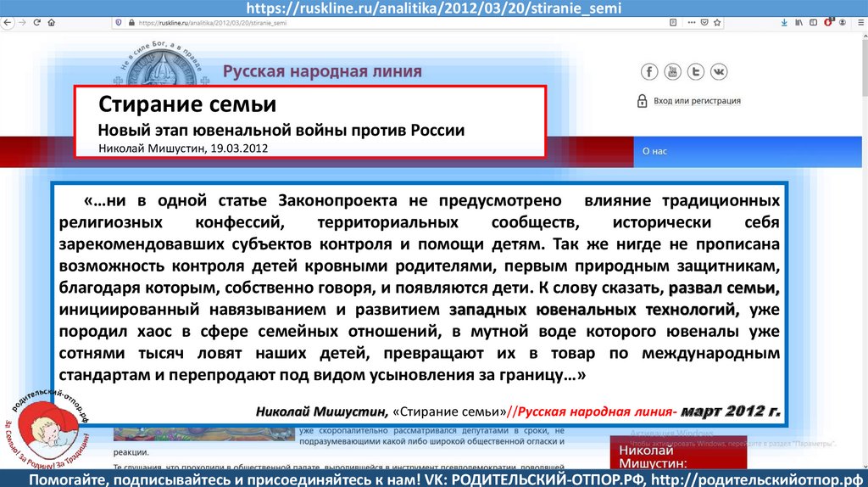Click text 'Помогайте, подписывайтесь и присоединяйтесь к нам!'
The height and width of the screenshot is (487, 868).
coord(224,479)
